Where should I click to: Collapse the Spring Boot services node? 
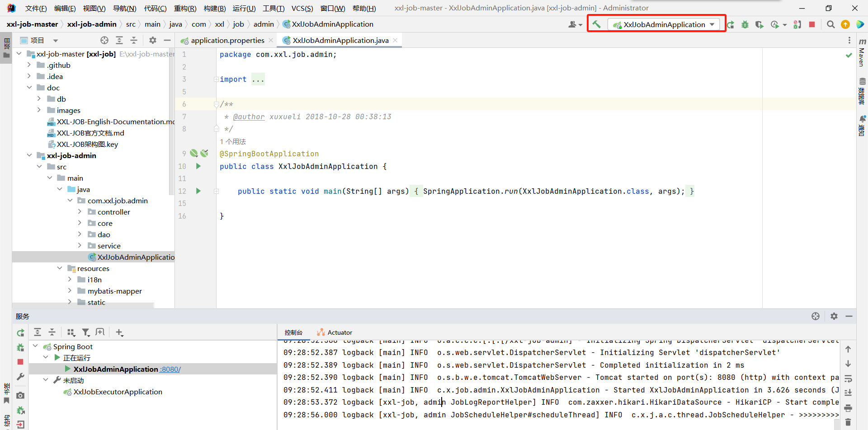point(35,346)
